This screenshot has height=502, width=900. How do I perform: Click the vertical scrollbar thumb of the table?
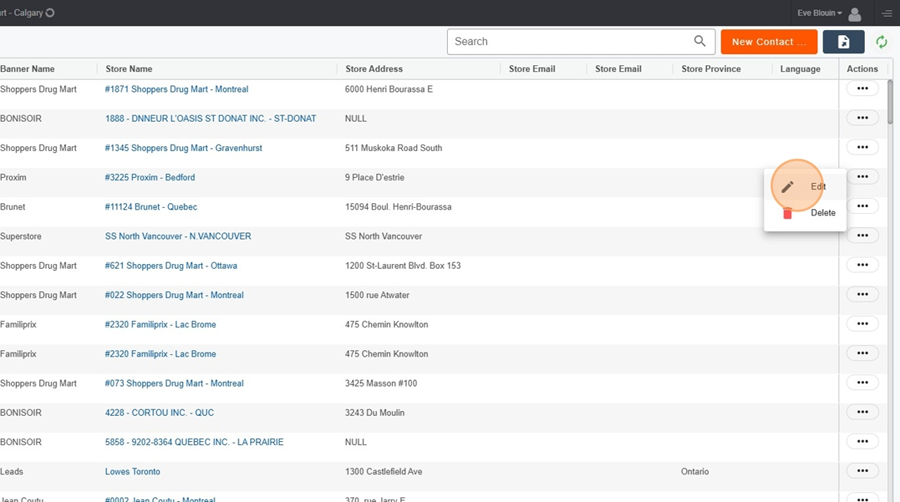pyautogui.click(x=890, y=102)
